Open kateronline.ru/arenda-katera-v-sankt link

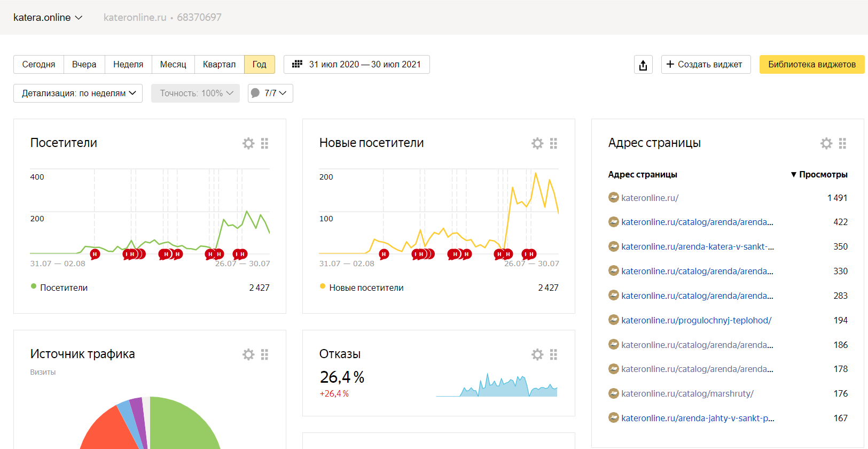coord(698,246)
